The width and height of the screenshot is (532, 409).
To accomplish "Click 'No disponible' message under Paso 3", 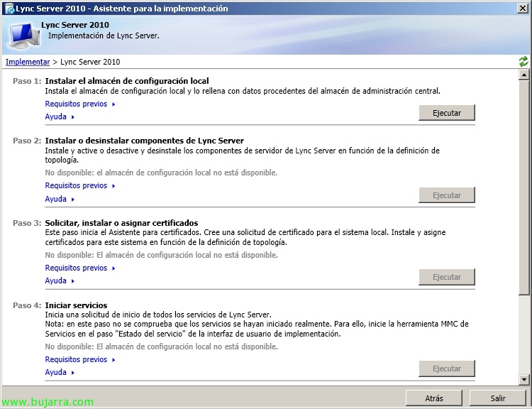I will tap(161, 255).
